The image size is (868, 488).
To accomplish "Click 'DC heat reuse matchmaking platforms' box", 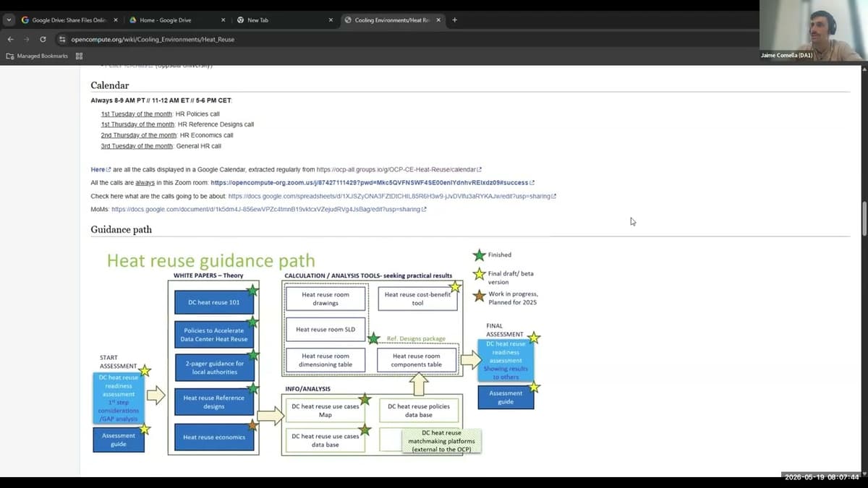I will [441, 441].
